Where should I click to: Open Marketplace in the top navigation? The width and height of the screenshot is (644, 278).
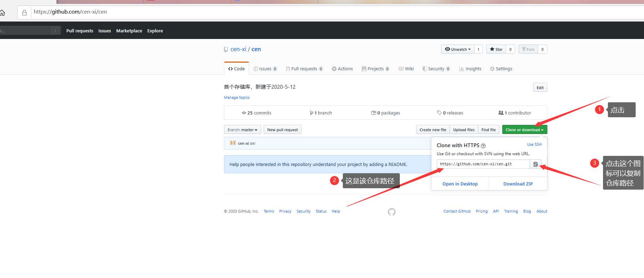[129, 31]
